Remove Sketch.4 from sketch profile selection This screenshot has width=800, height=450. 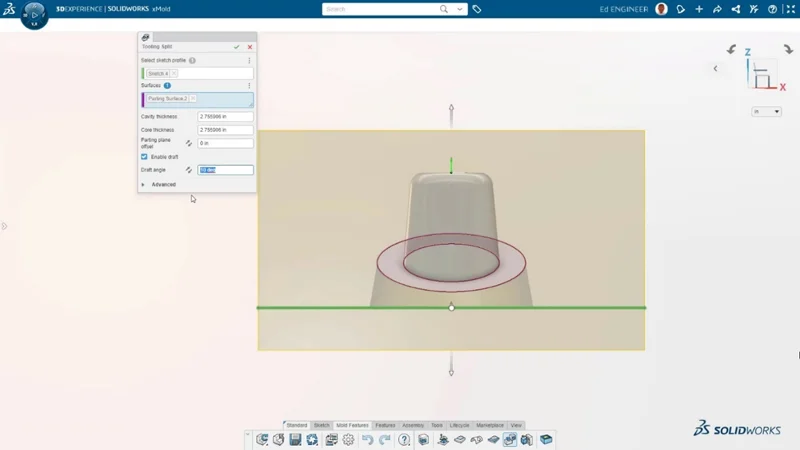pyautogui.click(x=174, y=73)
